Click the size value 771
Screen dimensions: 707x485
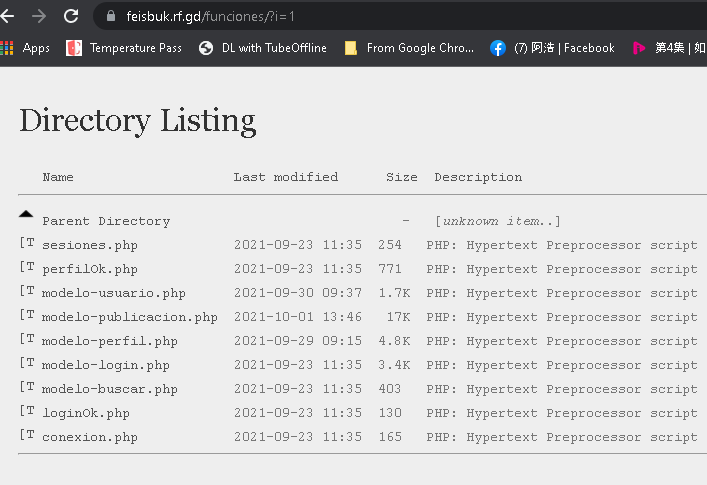coord(390,269)
